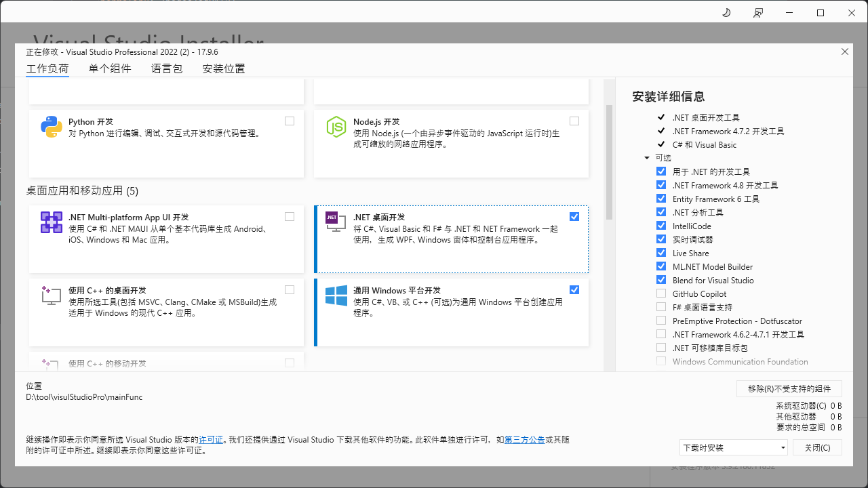Toggle the dark mode moon icon
Image resolution: width=868 pixels, height=488 pixels.
pyautogui.click(x=726, y=13)
